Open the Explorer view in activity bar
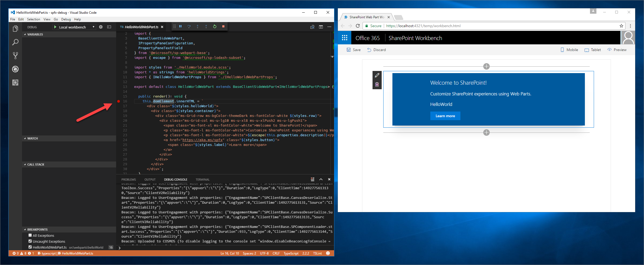Image resolution: width=644 pixels, height=265 pixels. 15,29
